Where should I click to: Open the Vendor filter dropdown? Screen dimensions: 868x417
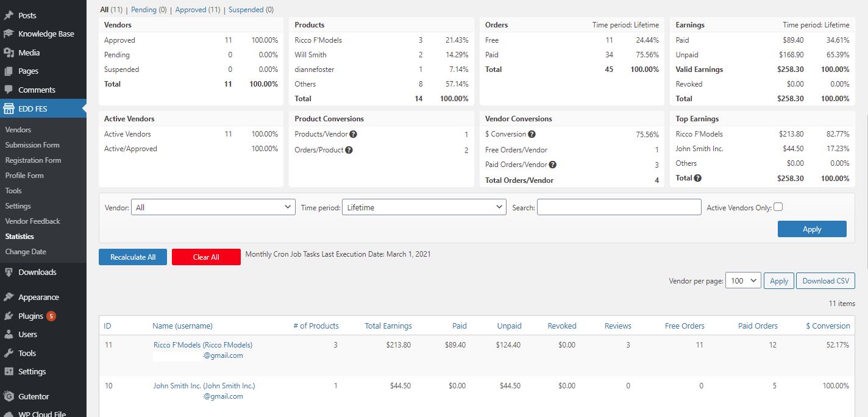click(213, 207)
